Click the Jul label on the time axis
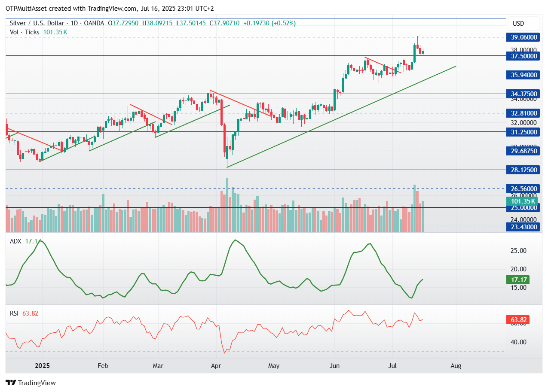548x392 pixels. (x=392, y=366)
